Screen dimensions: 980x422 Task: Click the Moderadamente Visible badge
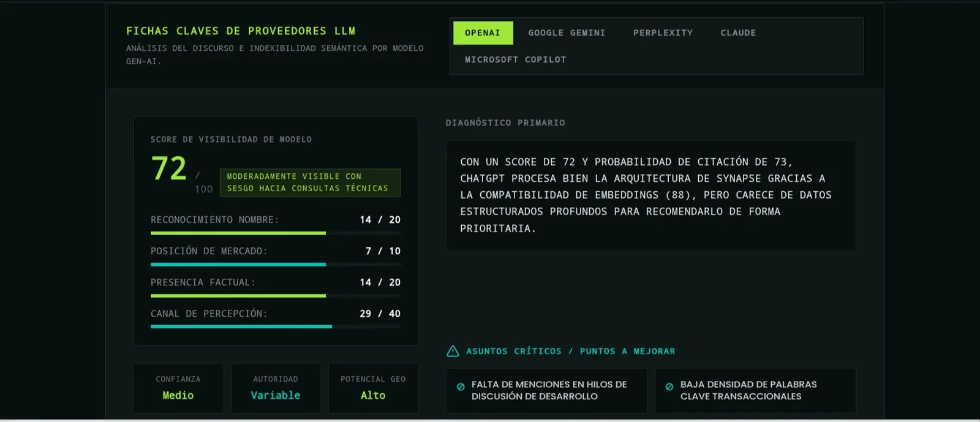310,183
